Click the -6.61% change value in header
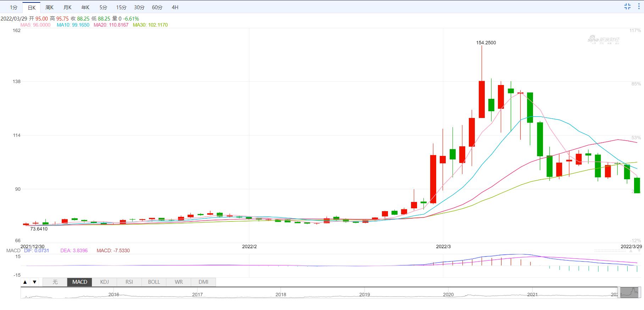Viewport: 644px width, 310px height. coord(131,19)
